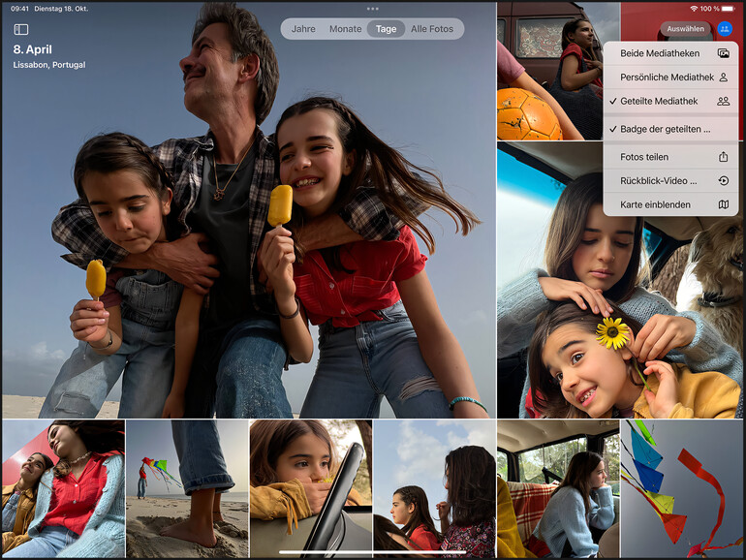Viewport: 746px width, 560px height.
Task: Click the two-people icon for Geteilte Mediathek
Action: (723, 101)
